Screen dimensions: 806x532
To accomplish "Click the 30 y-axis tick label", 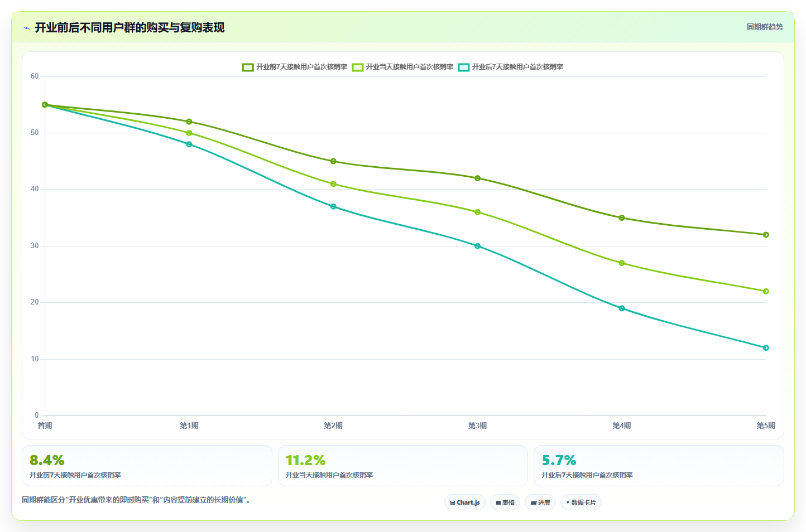I will [35, 246].
